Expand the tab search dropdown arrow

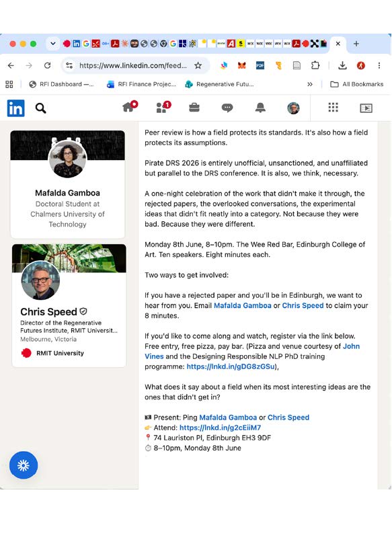[x=53, y=44]
